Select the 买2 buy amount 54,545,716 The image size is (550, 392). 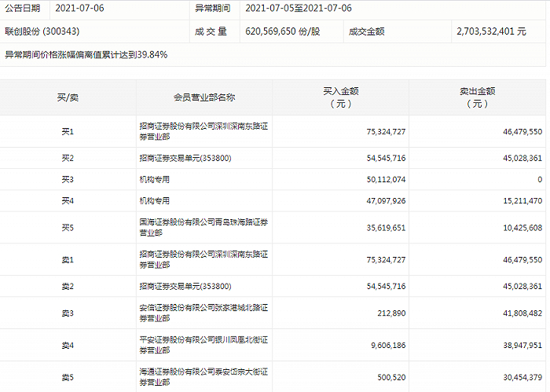click(x=386, y=159)
